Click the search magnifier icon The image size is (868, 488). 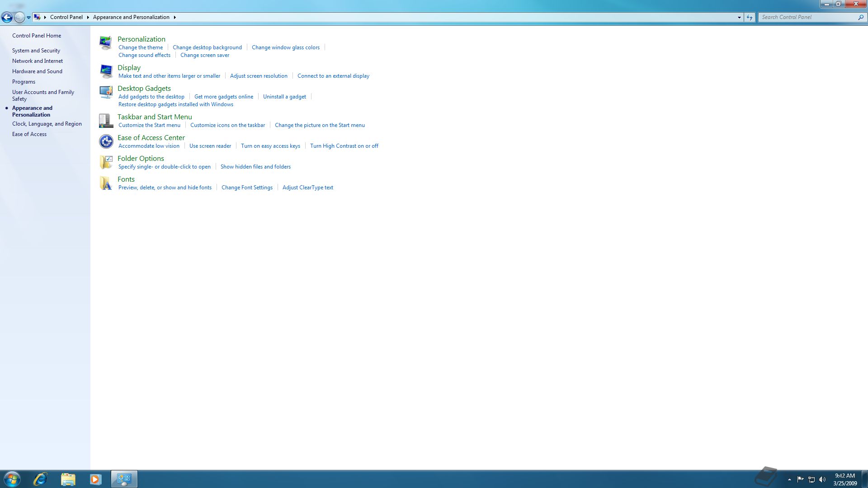(861, 17)
